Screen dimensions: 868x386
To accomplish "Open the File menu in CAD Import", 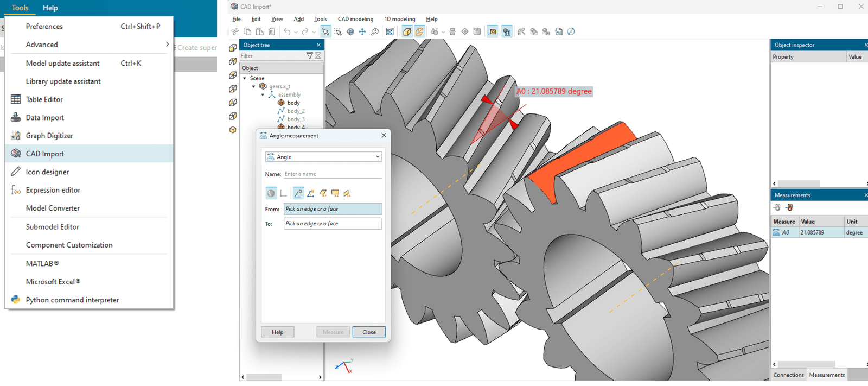I will 237,19.
